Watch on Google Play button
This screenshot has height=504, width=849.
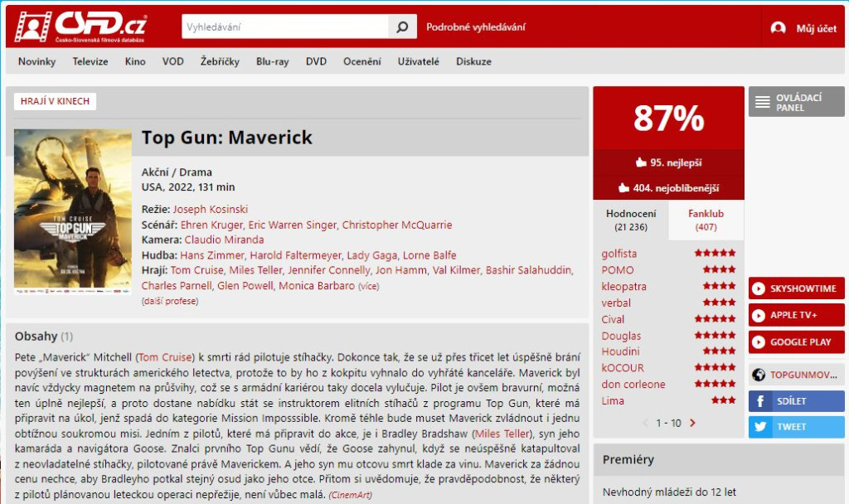point(797,342)
